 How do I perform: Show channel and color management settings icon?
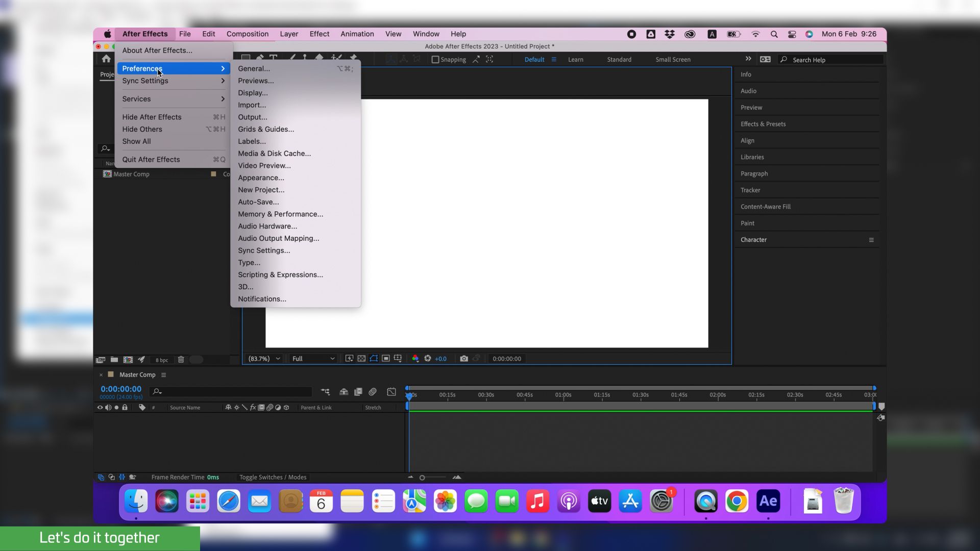(415, 359)
